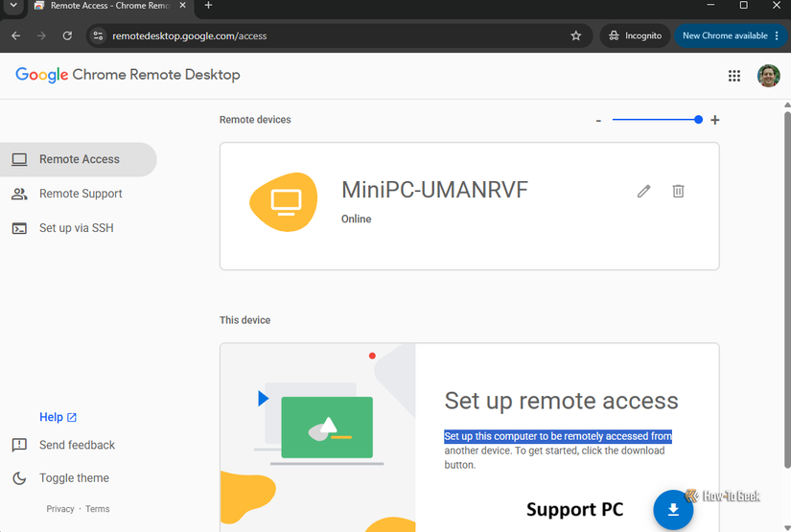Go back with the browser back arrow
This screenshot has height=532, width=791.
(15, 35)
